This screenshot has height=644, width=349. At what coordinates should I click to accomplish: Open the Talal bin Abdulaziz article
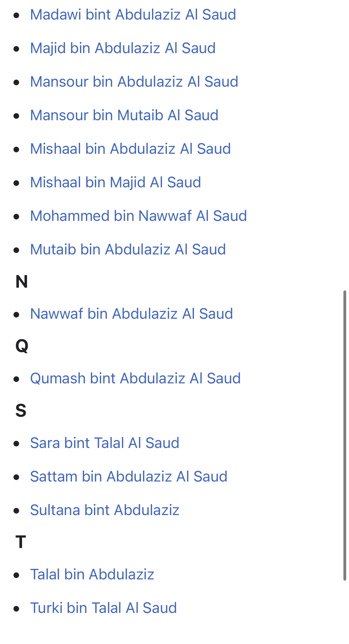[x=92, y=574]
